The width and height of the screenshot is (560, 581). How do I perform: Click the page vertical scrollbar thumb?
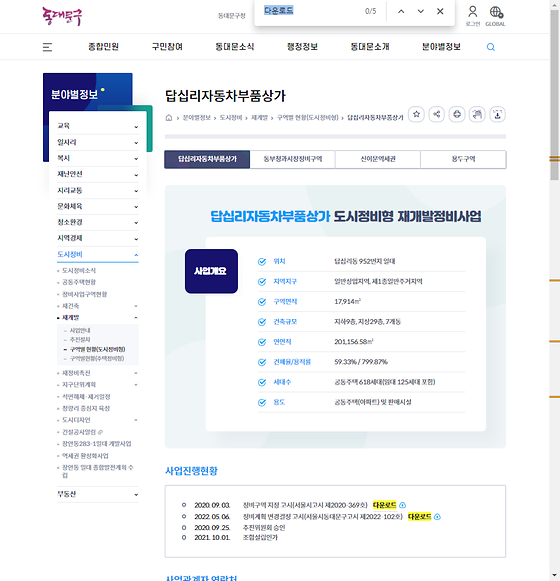point(554,94)
